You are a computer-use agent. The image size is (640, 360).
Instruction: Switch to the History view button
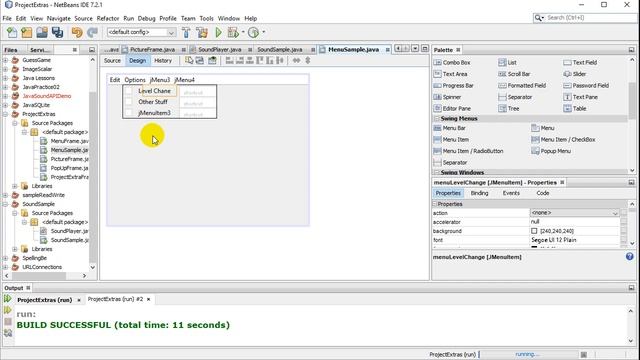coord(163,60)
